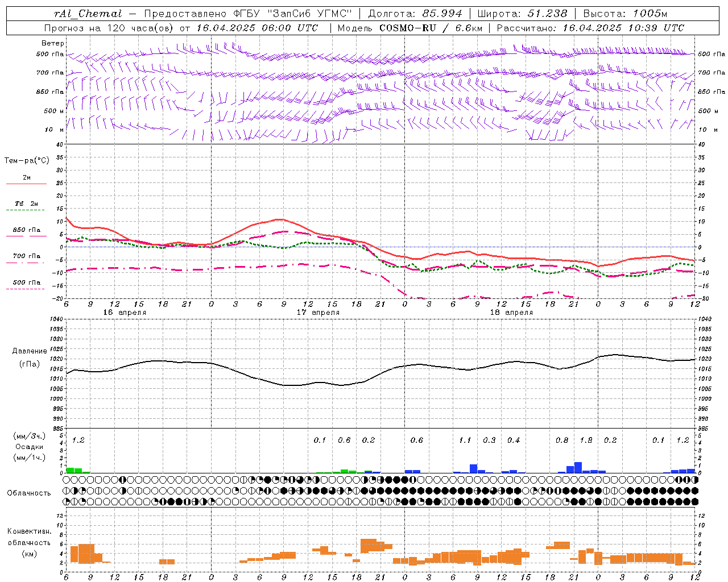Select the Тем-ра(°C) panel label

(27, 161)
